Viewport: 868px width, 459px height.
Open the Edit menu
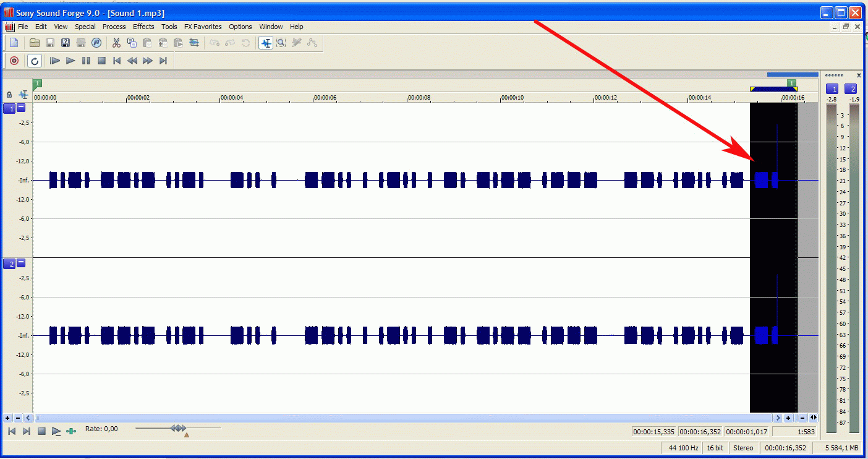point(41,27)
